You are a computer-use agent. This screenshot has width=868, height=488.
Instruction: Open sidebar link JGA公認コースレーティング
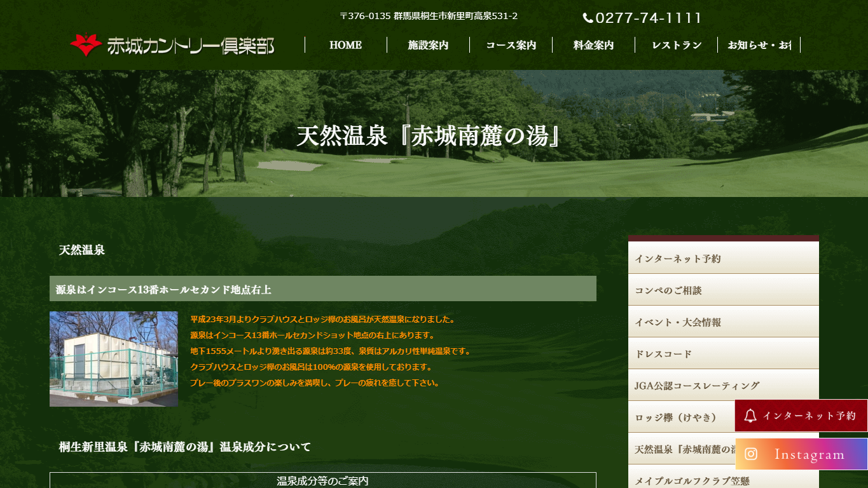tap(724, 385)
